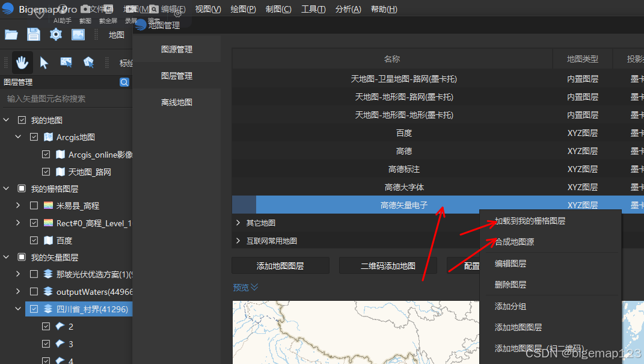Click the map icon of 百度 layer
Viewport: 644px width, 364px height.
point(48,240)
